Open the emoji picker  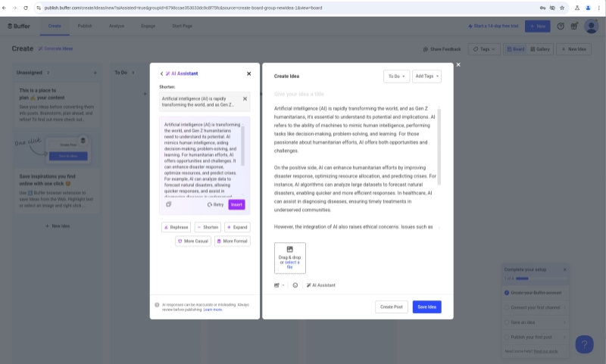tap(295, 285)
